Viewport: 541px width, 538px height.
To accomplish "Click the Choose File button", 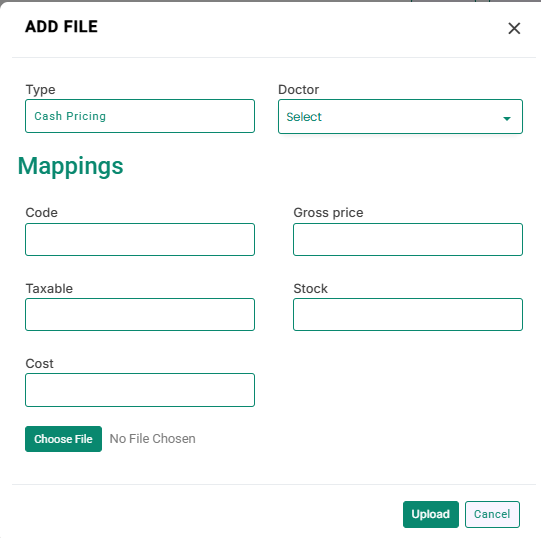I will tap(63, 439).
